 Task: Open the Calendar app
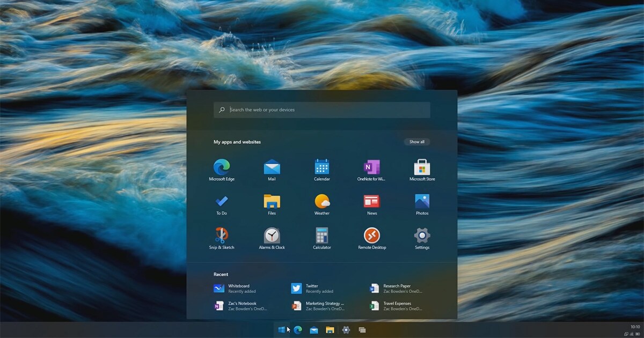coord(321,167)
